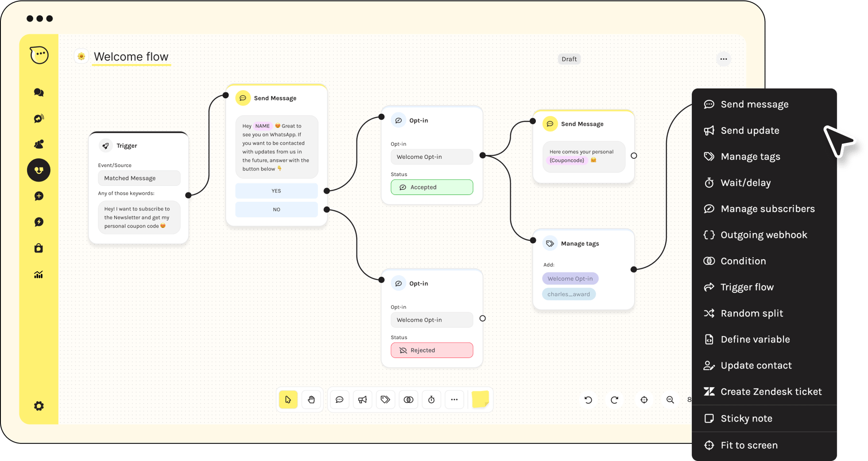868x461 pixels.
Task: Open the shopping bag icon in the sidebar
Action: point(39,248)
